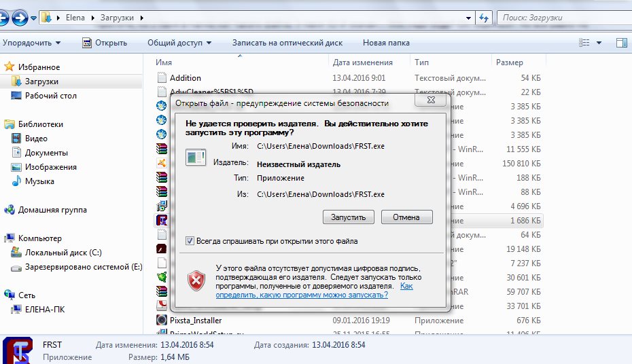Click the Открыть toolbar button
The width and height of the screenshot is (632, 364).
point(105,43)
